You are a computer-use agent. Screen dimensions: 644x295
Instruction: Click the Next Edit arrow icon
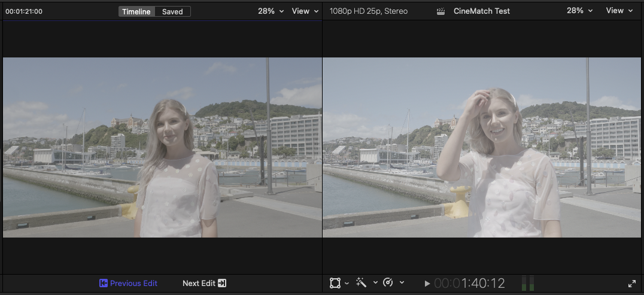[x=222, y=284]
